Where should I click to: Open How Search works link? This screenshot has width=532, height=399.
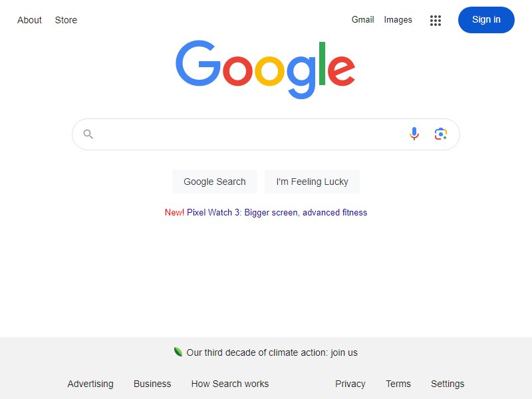pyautogui.click(x=230, y=384)
